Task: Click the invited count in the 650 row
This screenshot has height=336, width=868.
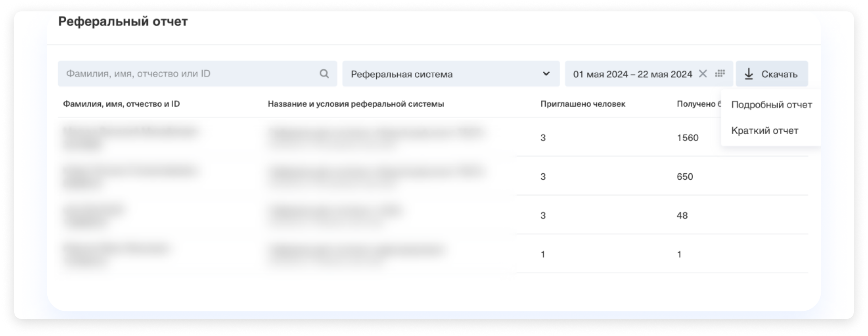Action: pos(543,177)
